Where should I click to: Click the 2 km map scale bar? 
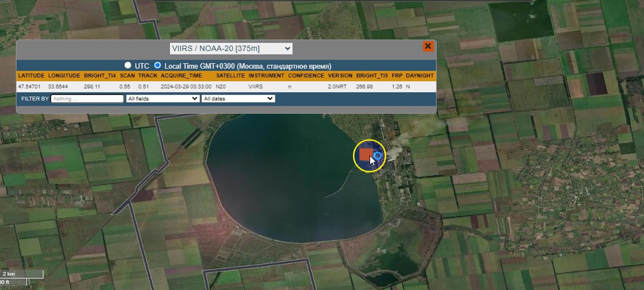(21, 274)
